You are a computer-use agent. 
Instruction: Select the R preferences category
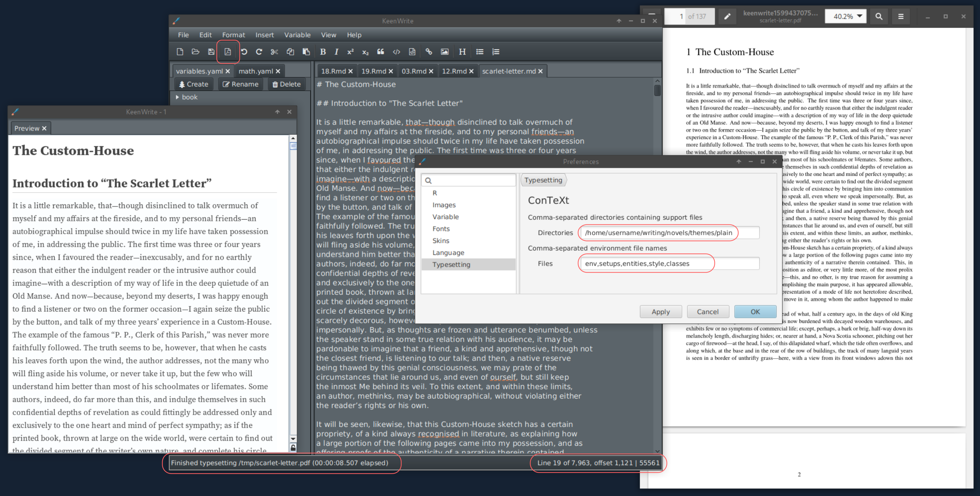tap(468, 193)
